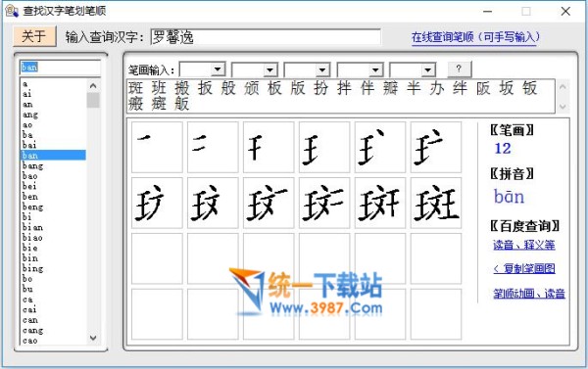Choose the character 半 in candidates
The height and width of the screenshot is (369, 588).
[414, 88]
